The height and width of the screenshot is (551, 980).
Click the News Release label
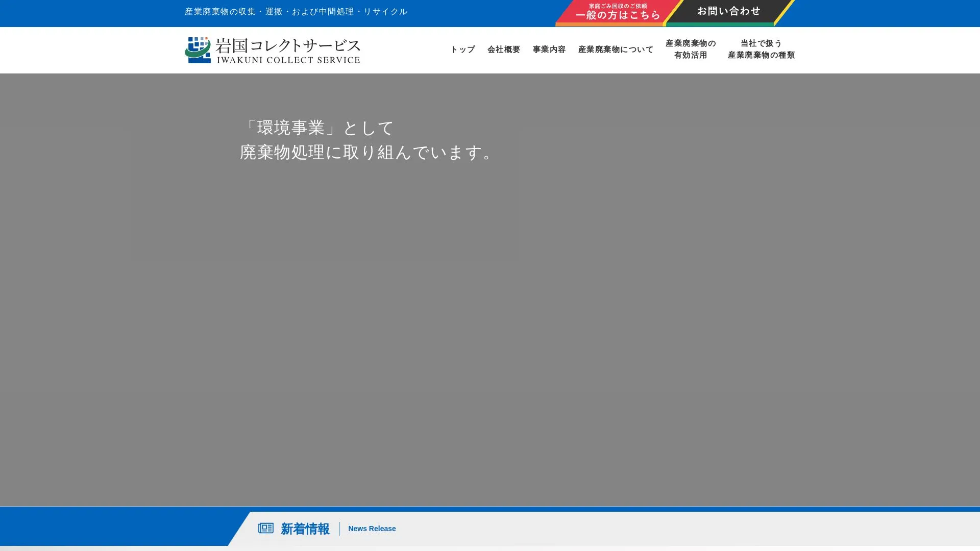[x=372, y=529]
